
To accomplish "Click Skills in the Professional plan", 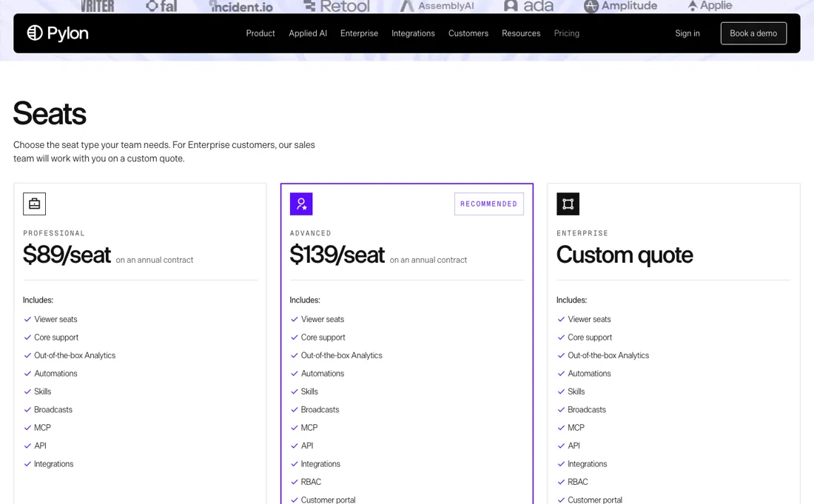I will click(43, 392).
